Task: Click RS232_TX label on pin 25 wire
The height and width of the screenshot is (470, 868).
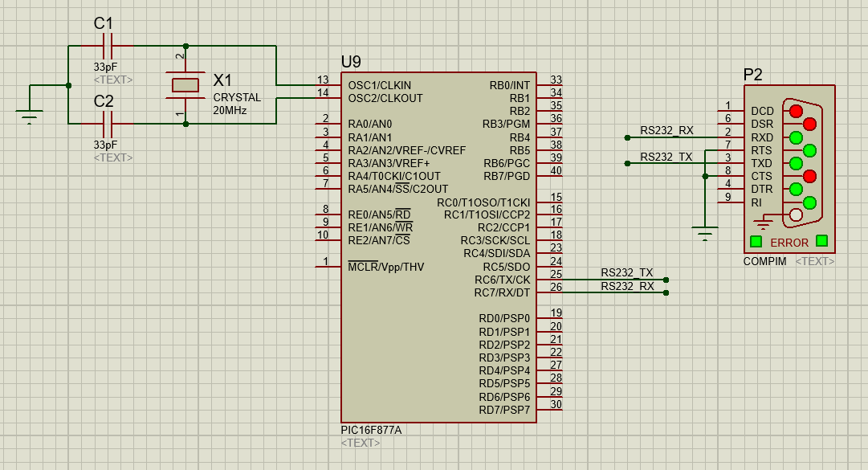Action: coord(626,272)
